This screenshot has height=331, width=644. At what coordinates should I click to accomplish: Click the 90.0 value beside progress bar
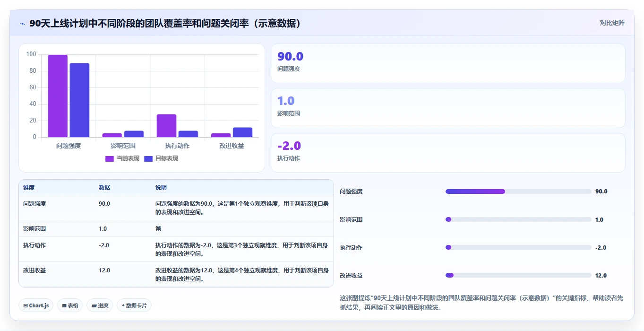click(601, 192)
